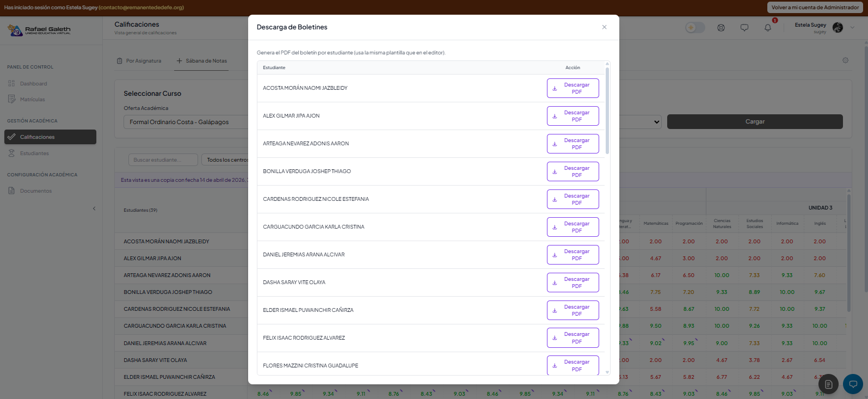868x399 pixels.
Task: Download PDF for DASHA SARAY VITE OLAYA
Action: [x=572, y=283]
